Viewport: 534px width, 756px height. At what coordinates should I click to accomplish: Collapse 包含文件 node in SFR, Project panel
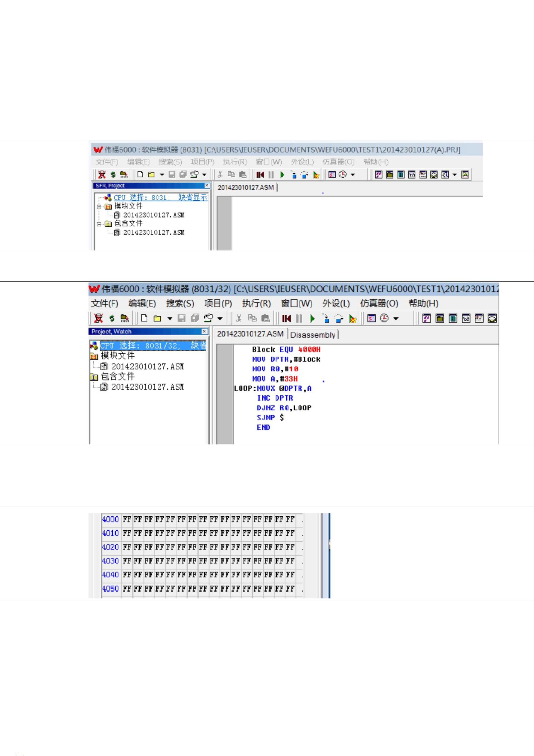[99, 224]
